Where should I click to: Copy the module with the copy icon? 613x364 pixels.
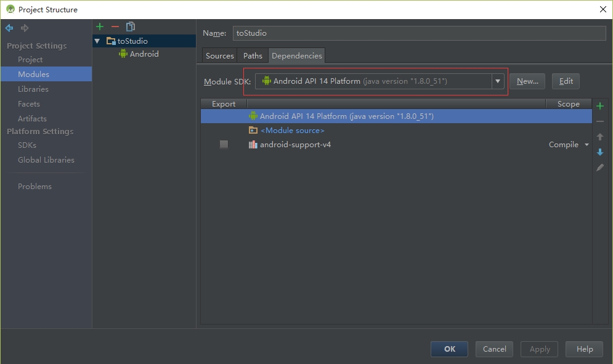click(130, 26)
